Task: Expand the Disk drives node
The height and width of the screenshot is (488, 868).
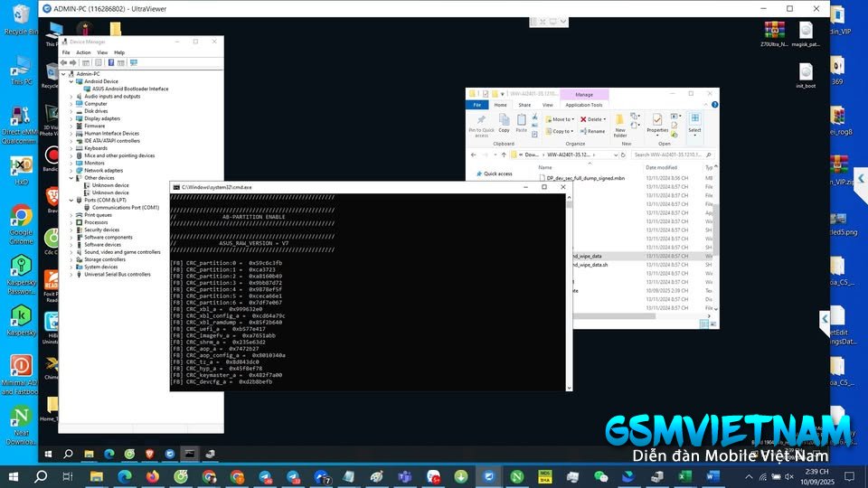Action: pyautogui.click(x=71, y=111)
